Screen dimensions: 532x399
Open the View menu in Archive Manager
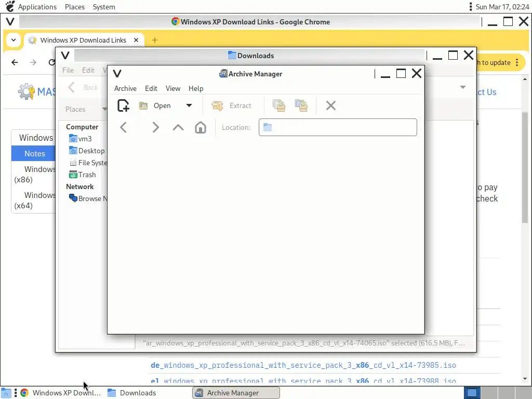(x=172, y=88)
